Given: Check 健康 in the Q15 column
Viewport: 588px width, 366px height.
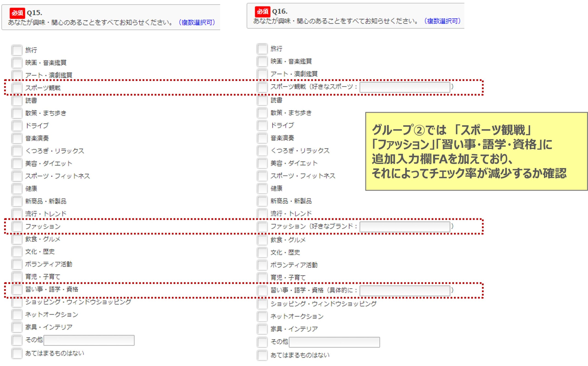Looking at the screenshot, I should pos(17,189).
